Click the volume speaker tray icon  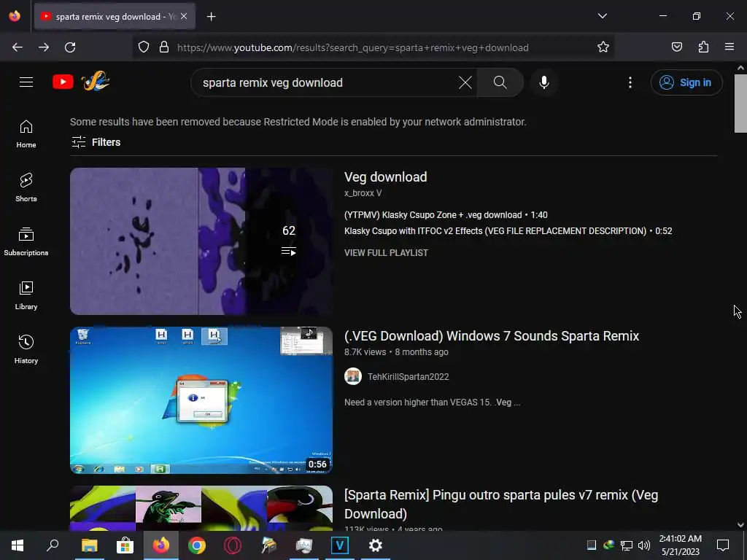643,545
